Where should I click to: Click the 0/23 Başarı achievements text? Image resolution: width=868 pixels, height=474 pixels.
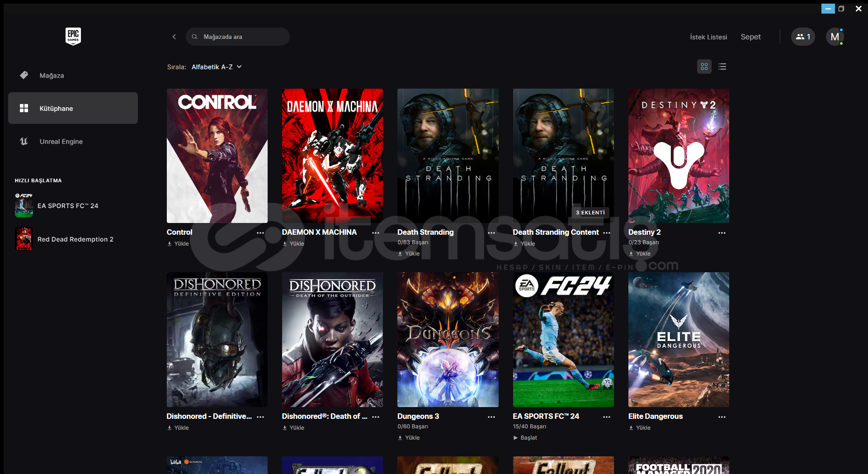coord(644,242)
